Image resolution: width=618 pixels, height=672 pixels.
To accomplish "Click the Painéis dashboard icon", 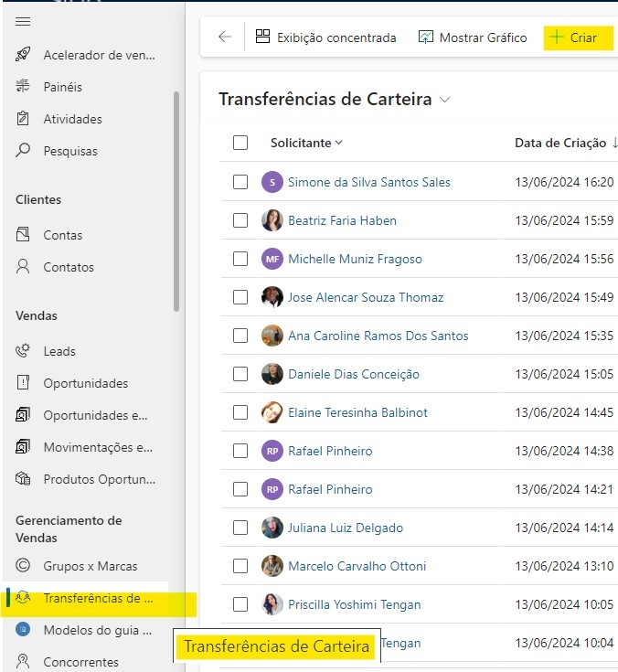I will 24,87.
